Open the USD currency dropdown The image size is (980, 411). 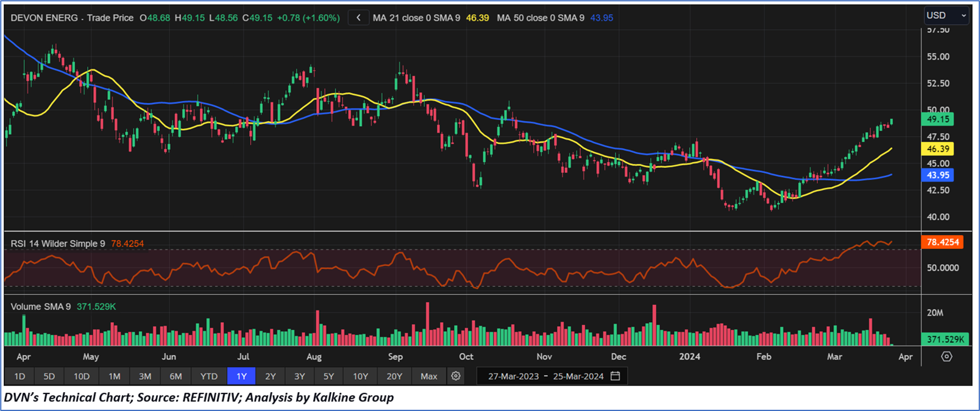click(945, 15)
